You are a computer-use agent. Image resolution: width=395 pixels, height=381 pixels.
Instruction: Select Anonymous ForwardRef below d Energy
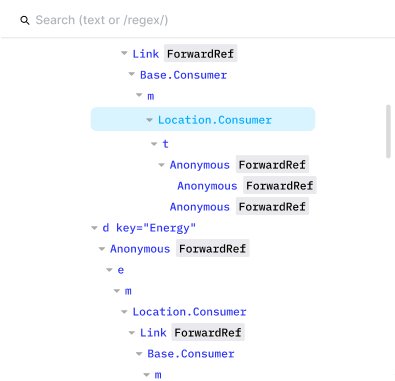tap(179, 249)
